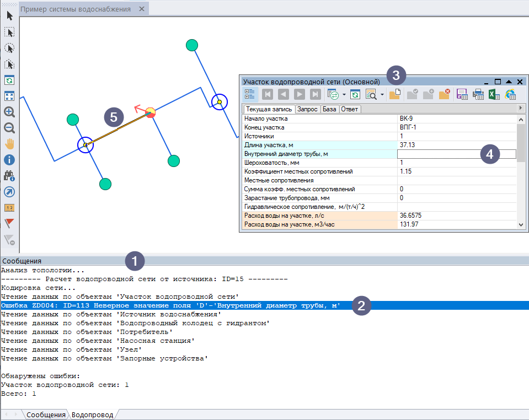Go to the next record arrow
The image size is (529, 420).
coord(299,95)
